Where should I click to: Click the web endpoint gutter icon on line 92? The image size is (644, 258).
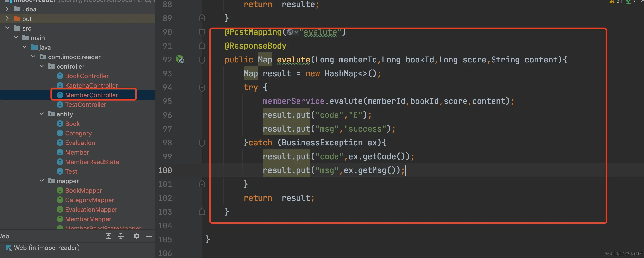(x=180, y=60)
